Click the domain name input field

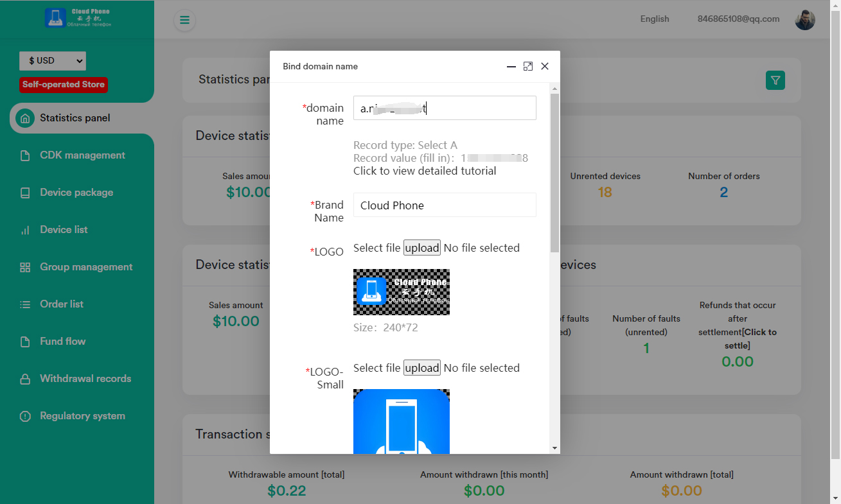click(x=445, y=108)
